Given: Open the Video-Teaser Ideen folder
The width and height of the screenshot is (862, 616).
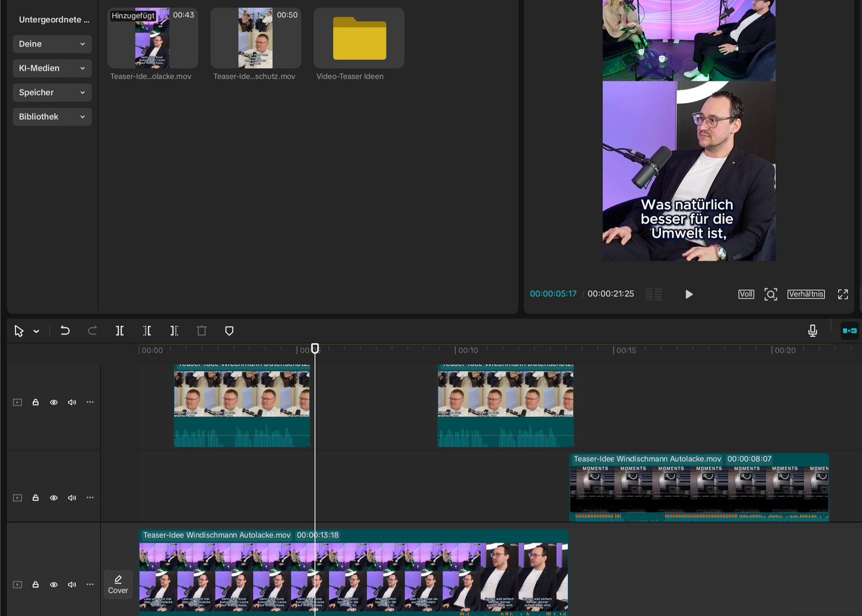Looking at the screenshot, I should 359,39.
